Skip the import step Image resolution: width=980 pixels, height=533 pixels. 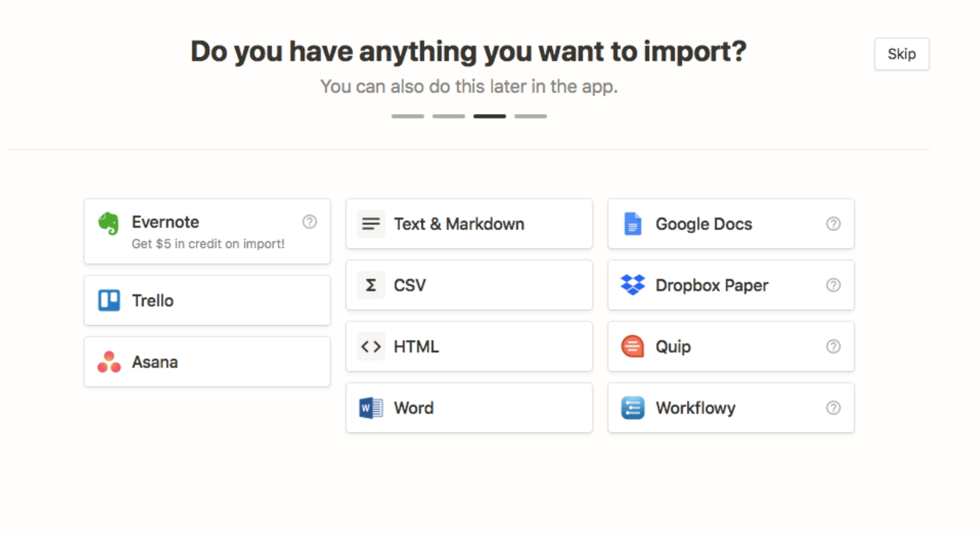point(901,54)
